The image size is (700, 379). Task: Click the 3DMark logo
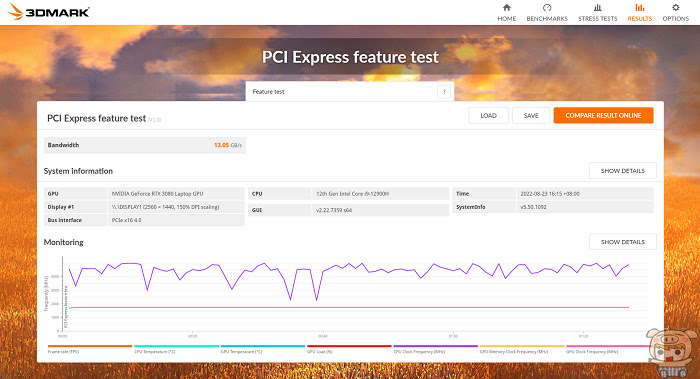coord(49,12)
